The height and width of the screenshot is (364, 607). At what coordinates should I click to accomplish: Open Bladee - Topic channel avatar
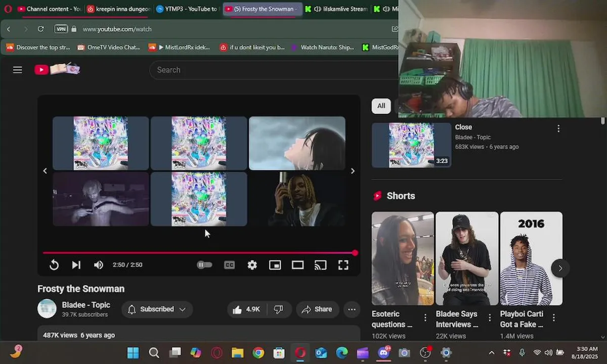[x=47, y=308]
